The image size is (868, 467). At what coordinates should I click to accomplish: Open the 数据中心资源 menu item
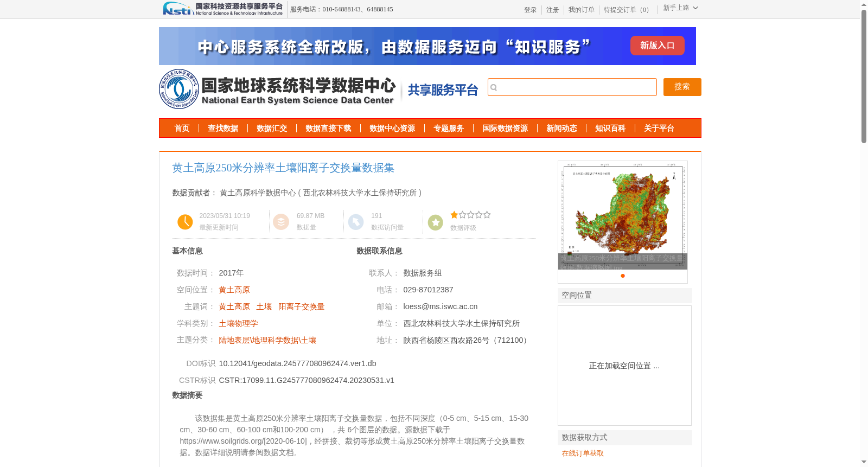(x=392, y=129)
